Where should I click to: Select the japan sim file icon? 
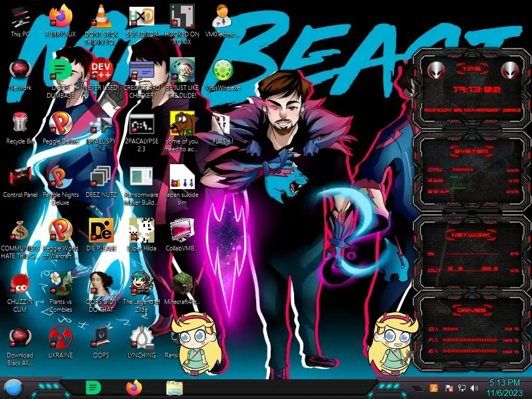(182, 185)
